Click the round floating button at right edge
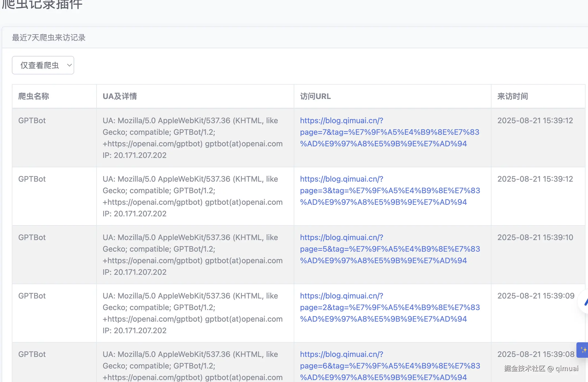The width and height of the screenshot is (588, 382). [584, 302]
